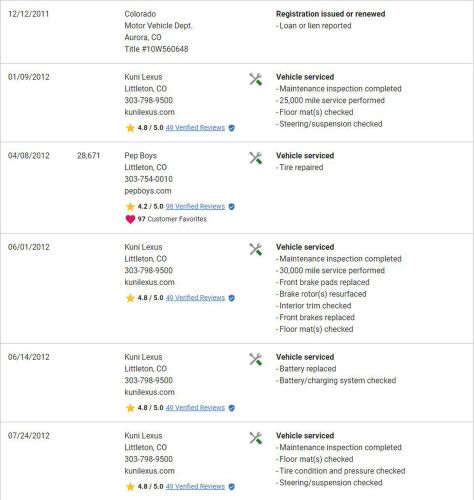Open 98 Verified Reviews link for Pep Boys
Viewport: 474px width, 500px height.
coord(195,206)
